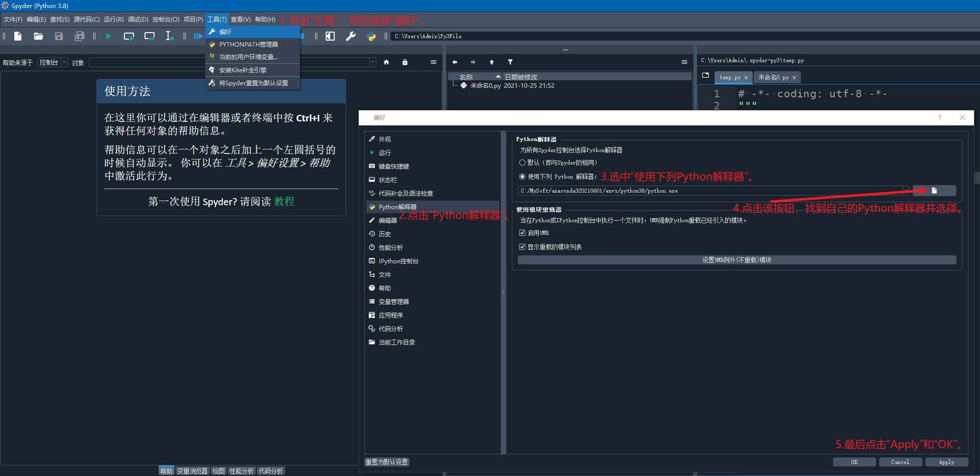This screenshot has height=476, width=980.
Task: Save the current file
Action: click(59, 36)
